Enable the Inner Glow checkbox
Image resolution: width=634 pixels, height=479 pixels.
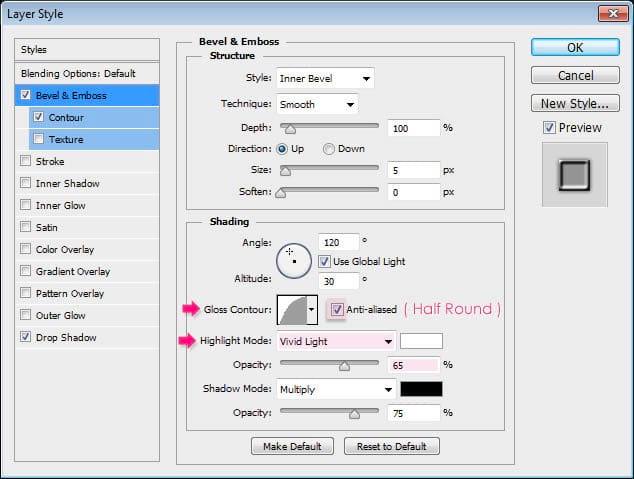click(25, 205)
